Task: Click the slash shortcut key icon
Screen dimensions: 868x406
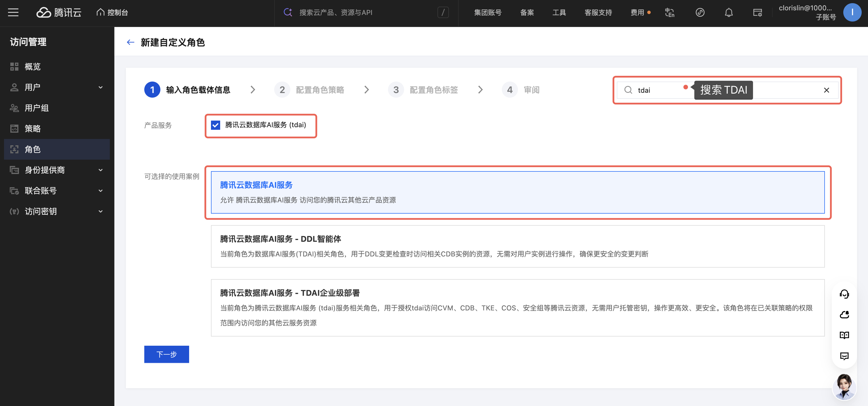Action: [443, 12]
